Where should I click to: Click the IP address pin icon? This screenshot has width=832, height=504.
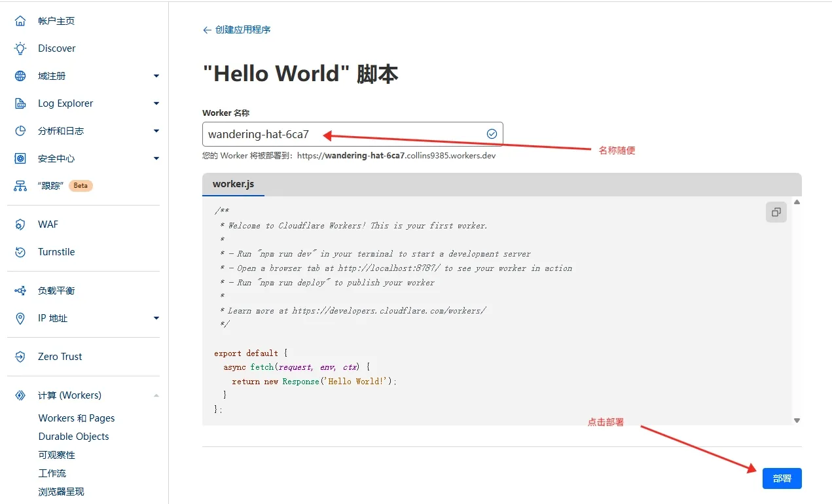tap(20, 318)
